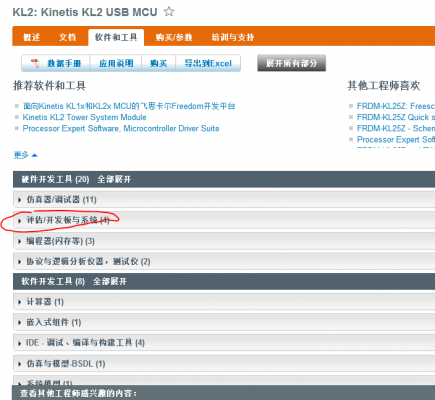The image size is (435, 400).
Task: Click the 硬件开发工具 (20) header text
Action: click(x=55, y=179)
